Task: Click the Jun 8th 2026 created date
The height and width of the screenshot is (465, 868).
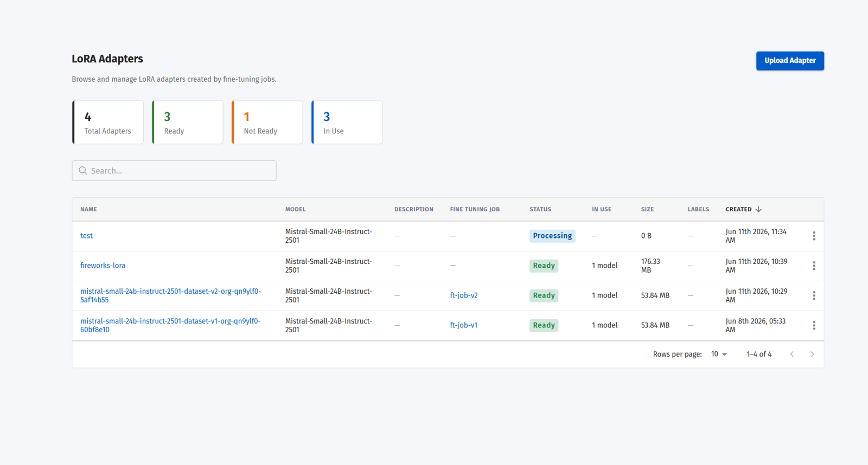Action: point(756,325)
